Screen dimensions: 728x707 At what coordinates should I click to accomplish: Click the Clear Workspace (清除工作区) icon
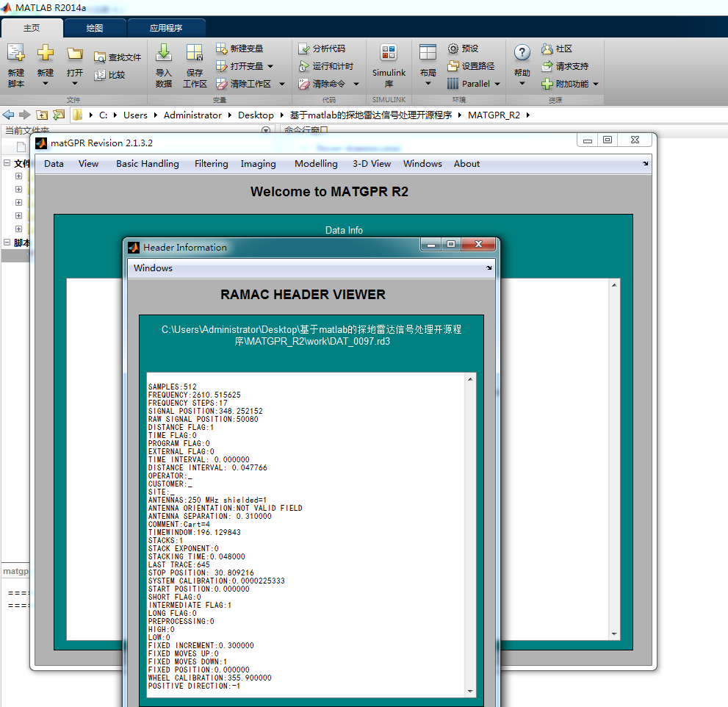221,84
